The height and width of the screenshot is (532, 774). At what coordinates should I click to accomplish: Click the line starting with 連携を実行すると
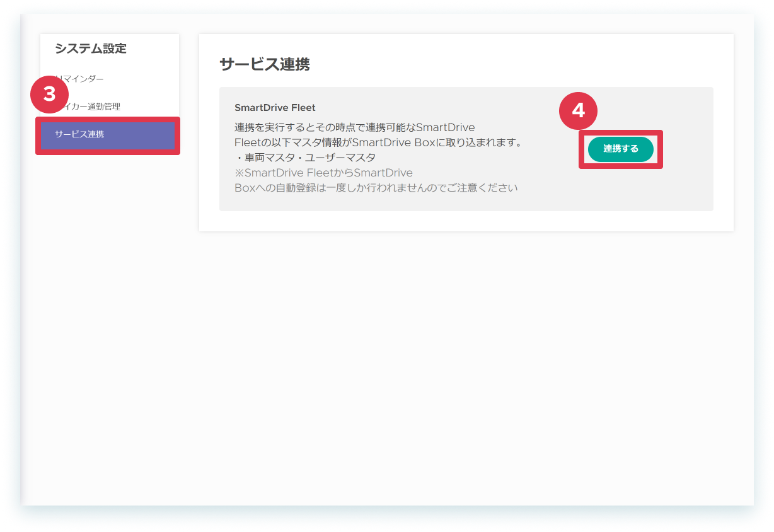point(354,128)
